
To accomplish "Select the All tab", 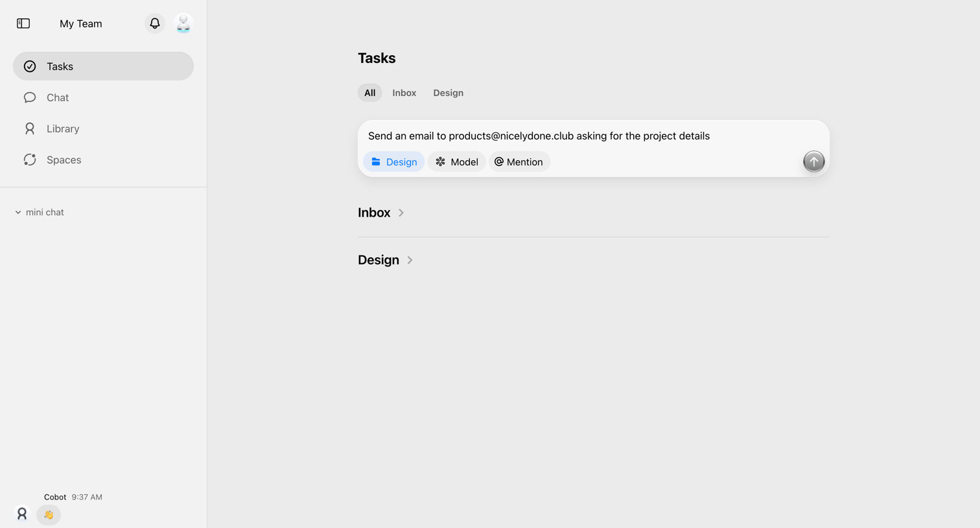I will pos(370,93).
